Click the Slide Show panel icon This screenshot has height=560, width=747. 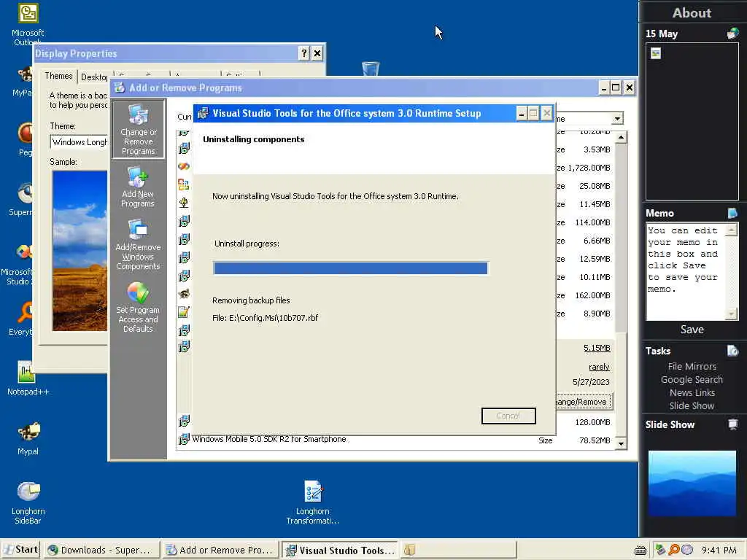(732, 424)
